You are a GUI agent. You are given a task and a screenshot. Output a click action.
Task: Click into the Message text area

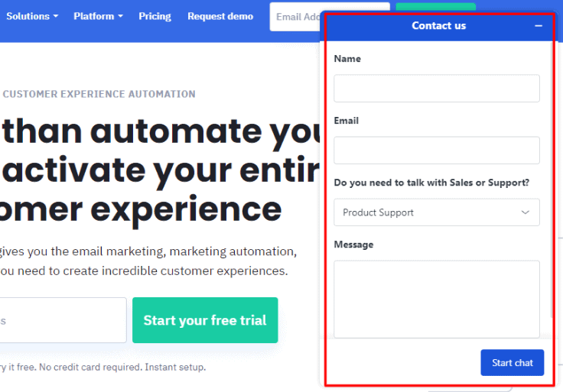click(436, 298)
